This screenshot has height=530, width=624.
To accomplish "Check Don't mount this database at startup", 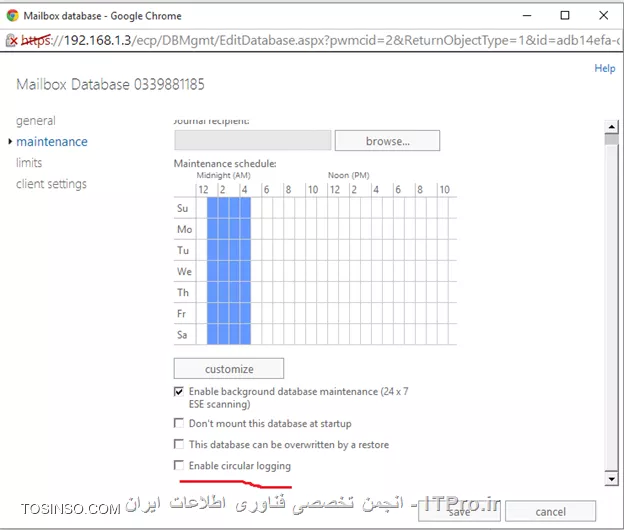I will click(x=179, y=423).
